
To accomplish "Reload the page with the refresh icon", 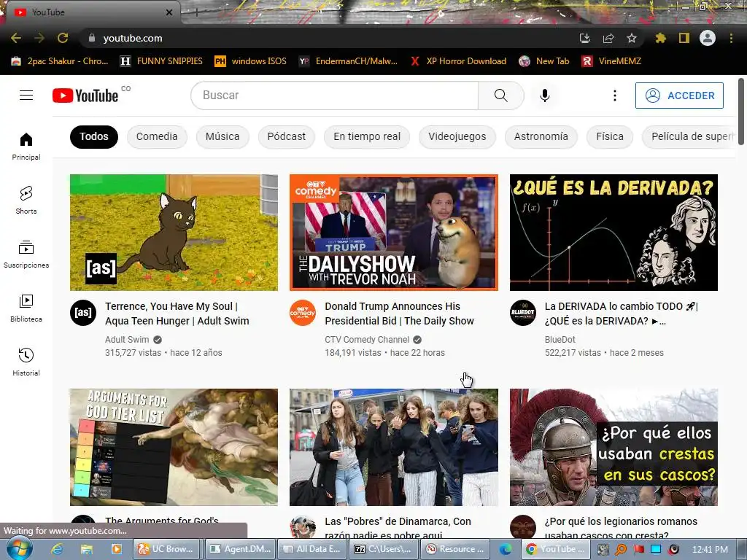I will pos(63,38).
